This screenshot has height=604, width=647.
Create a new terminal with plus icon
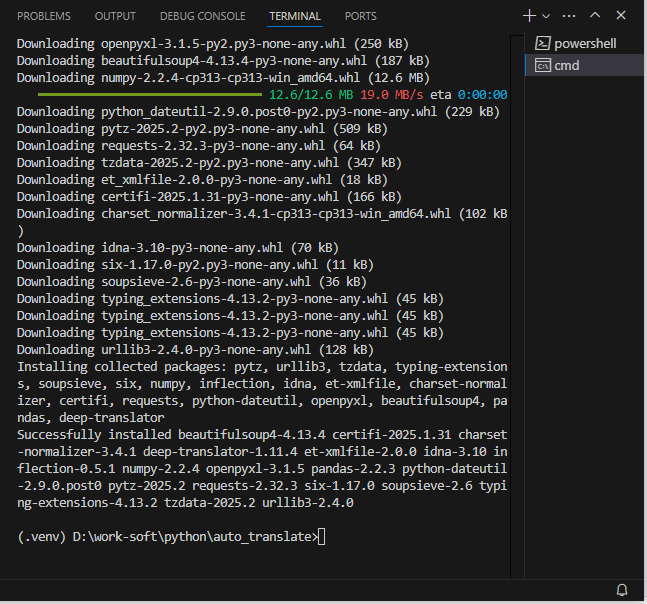pos(529,16)
